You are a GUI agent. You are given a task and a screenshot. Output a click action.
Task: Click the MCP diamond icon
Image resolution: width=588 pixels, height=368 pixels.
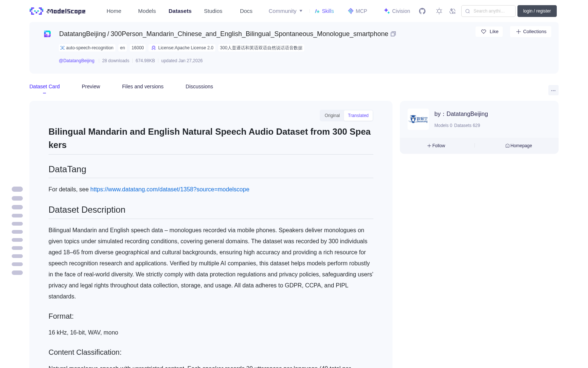(351, 11)
